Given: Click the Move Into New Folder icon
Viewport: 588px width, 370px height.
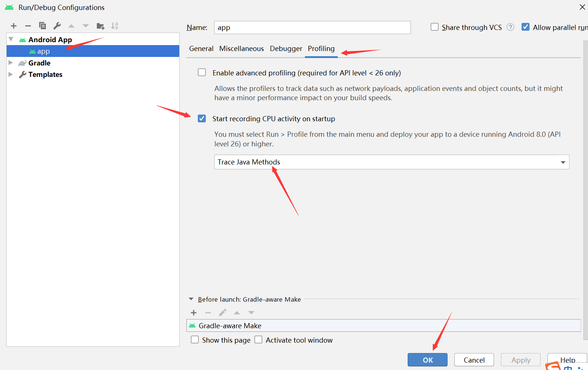Looking at the screenshot, I should (100, 26).
